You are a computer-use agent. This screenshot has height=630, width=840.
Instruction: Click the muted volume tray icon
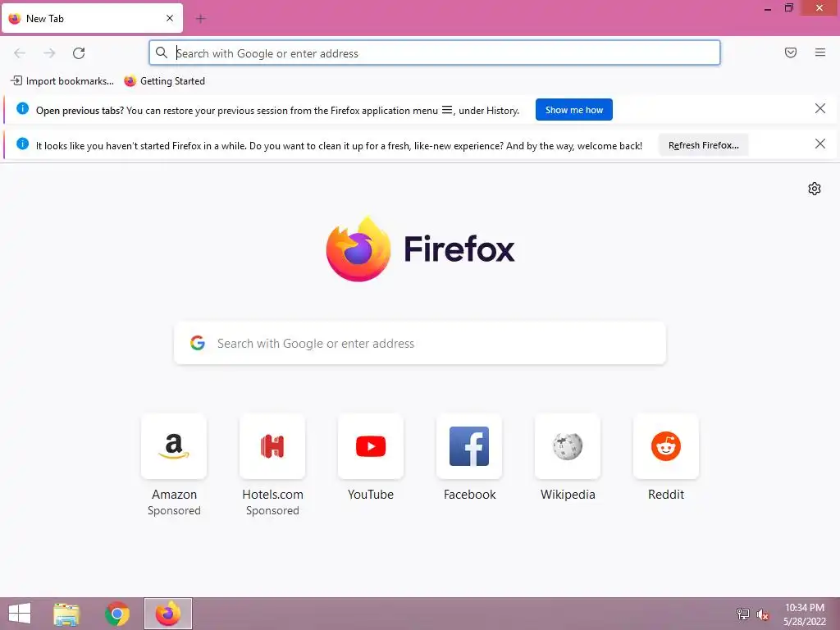coord(762,614)
